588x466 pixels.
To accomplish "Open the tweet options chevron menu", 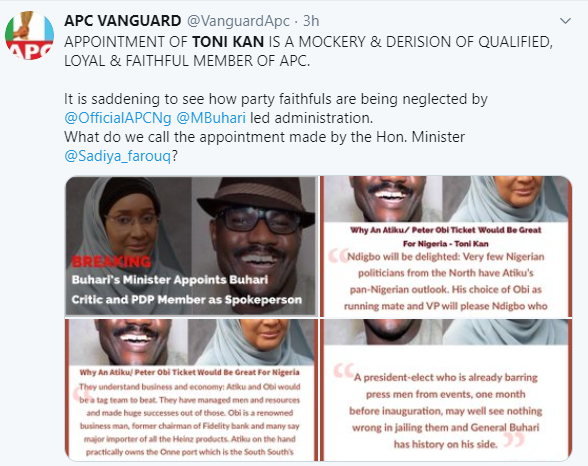I will tap(565, 21).
